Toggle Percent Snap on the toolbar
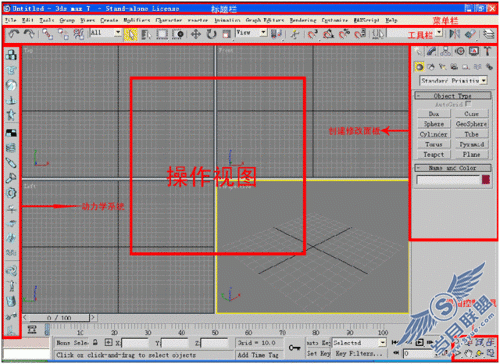This screenshot has width=500, height=364. 344,34
